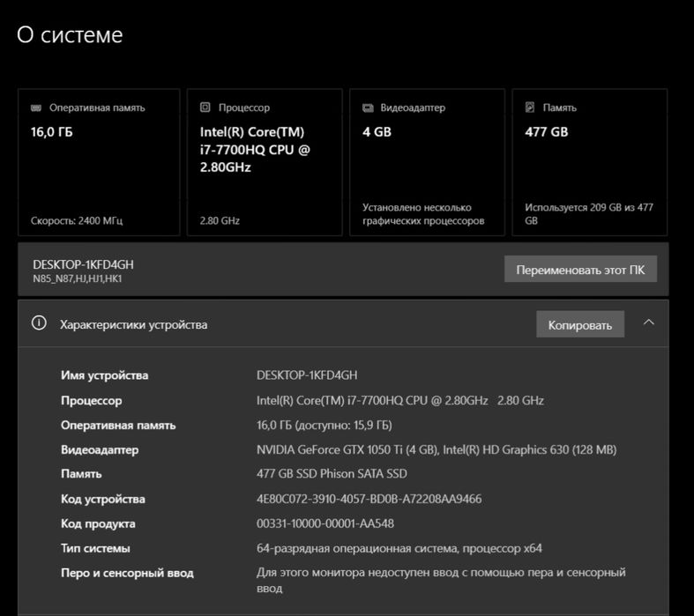This screenshot has width=694, height=616.
Task: Select the 16,0 ГБ RAM value in card
Action: coord(52,132)
